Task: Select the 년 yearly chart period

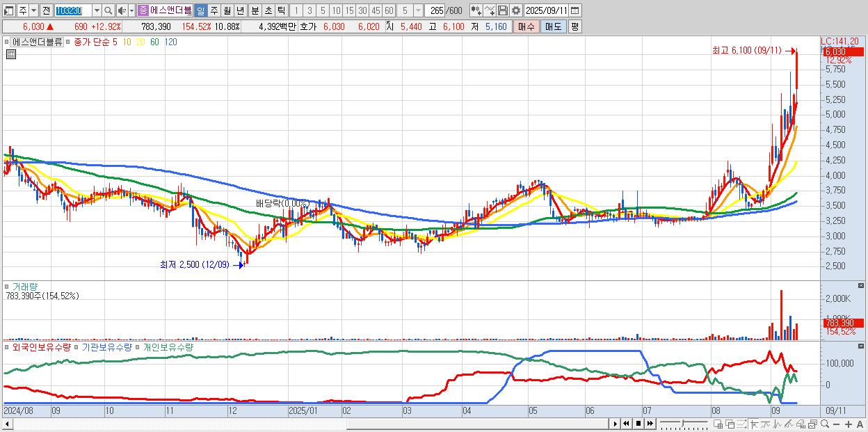Action: pos(240,10)
